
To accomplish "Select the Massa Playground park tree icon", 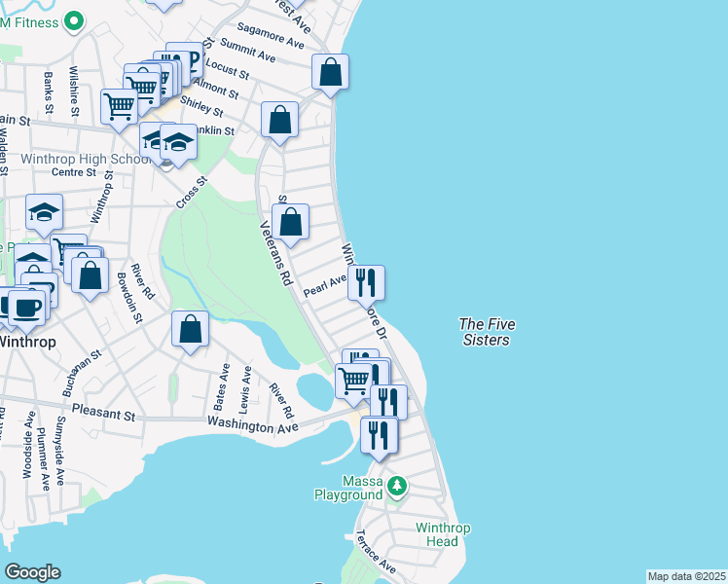I will point(396,485).
